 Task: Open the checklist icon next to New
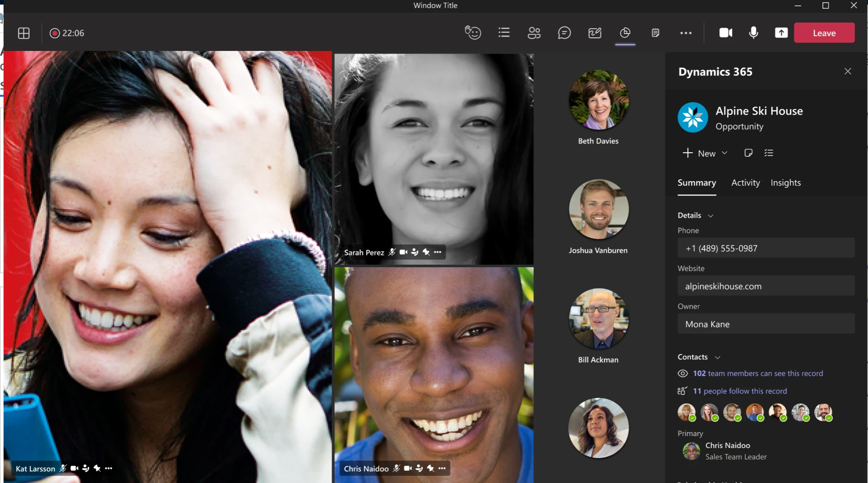click(x=770, y=153)
